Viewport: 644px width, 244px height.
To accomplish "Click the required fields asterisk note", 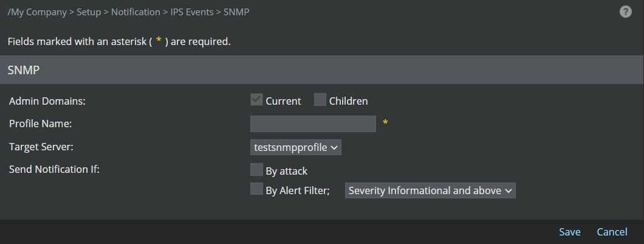I will (x=119, y=41).
